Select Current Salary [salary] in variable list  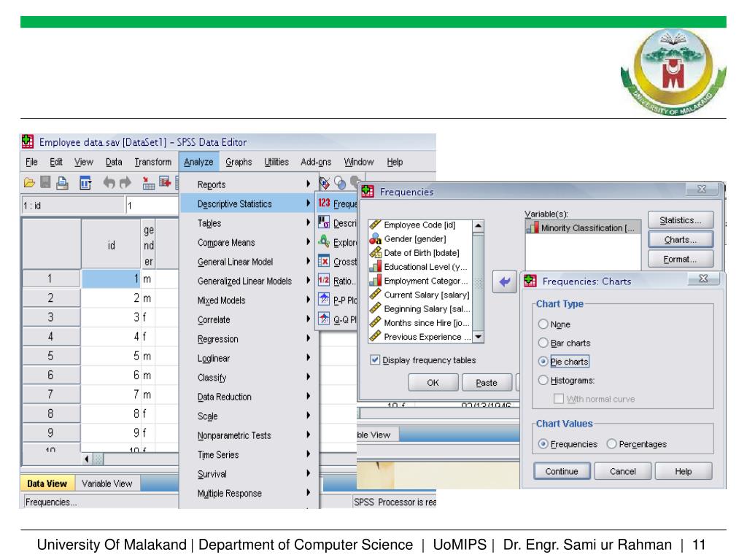tap(426, 295)
